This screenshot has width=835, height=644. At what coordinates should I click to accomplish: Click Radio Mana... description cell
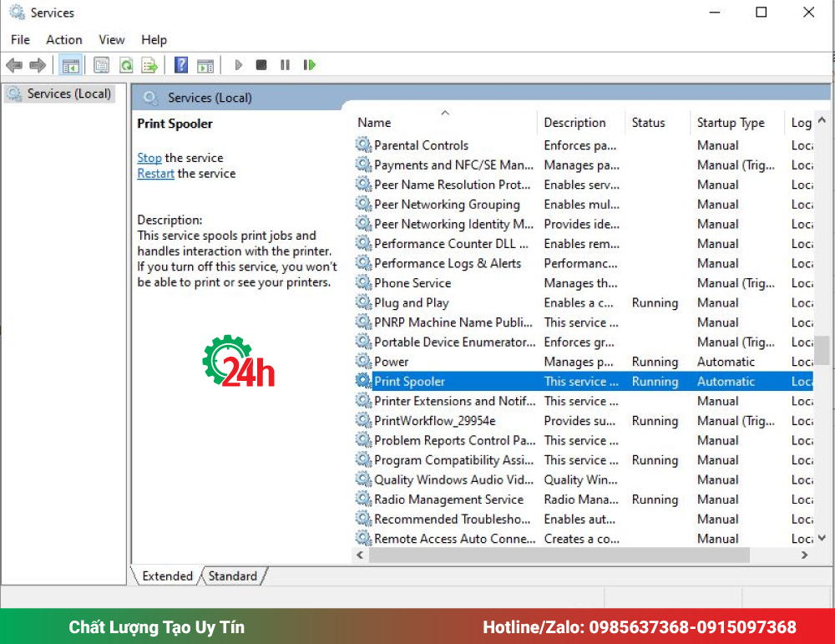(581, 499)
